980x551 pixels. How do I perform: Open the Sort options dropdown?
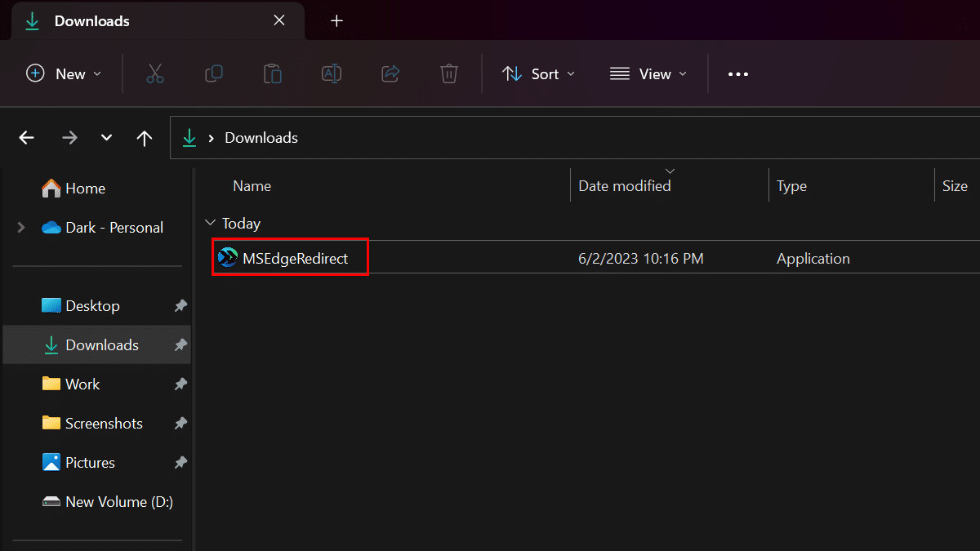point(538,74)
